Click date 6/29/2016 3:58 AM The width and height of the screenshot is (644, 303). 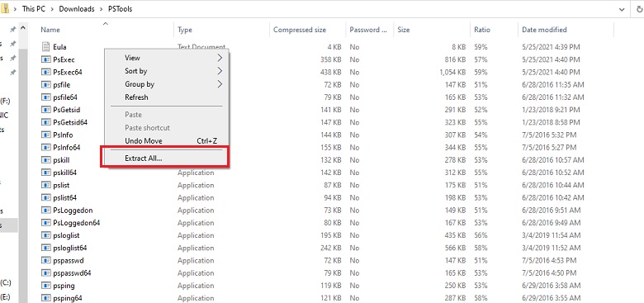pyautogui.click(x=552, y=286)
